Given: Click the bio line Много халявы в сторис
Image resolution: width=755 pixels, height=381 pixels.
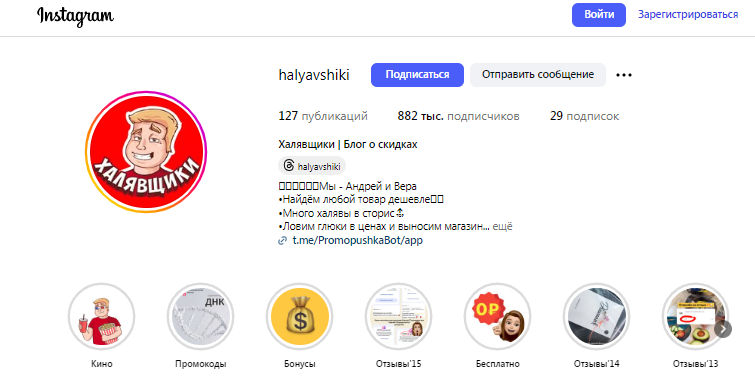Looking at the screenshot, I should (x=341, y=213).
